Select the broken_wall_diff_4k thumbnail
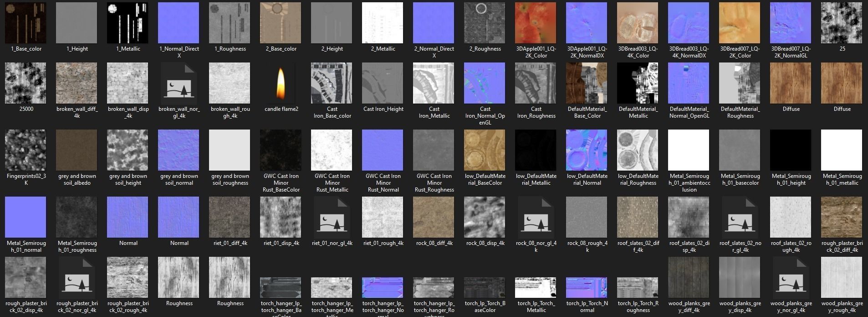This screenshot has width=868, height=317. coord(77,83)
